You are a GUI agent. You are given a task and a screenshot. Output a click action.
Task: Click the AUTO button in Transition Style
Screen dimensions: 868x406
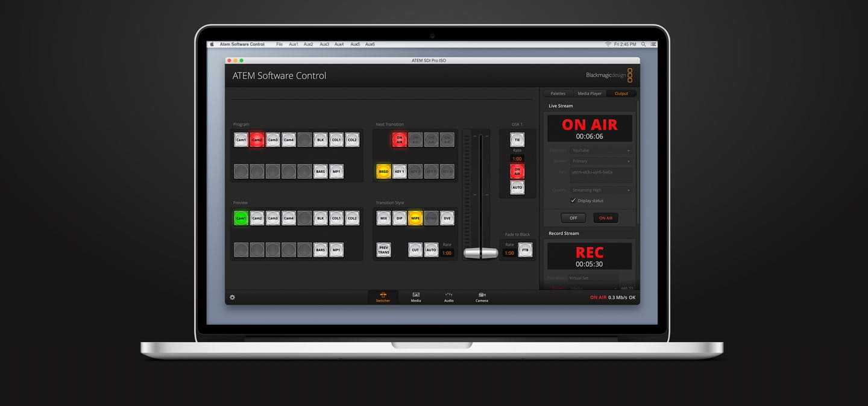[431, 249]
